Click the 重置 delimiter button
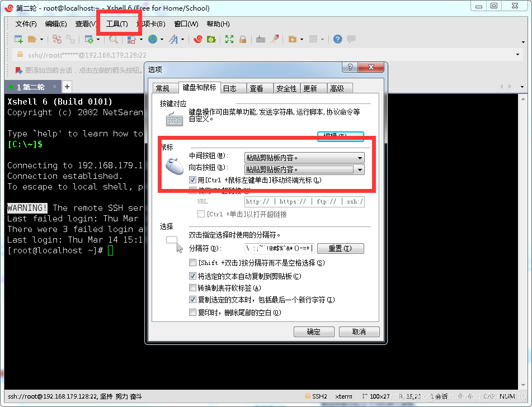Screen dimensions: 532x407 coord(340,249)
